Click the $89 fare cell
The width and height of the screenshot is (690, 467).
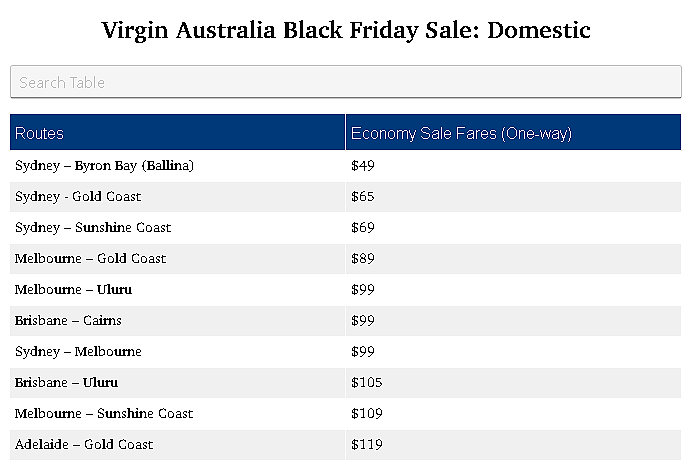point(514,258)
